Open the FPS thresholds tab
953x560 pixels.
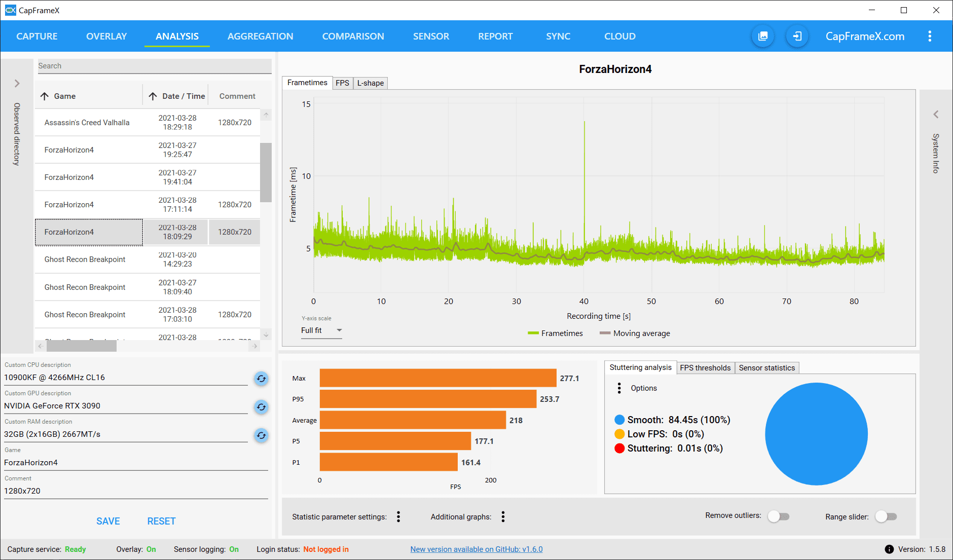705,368
